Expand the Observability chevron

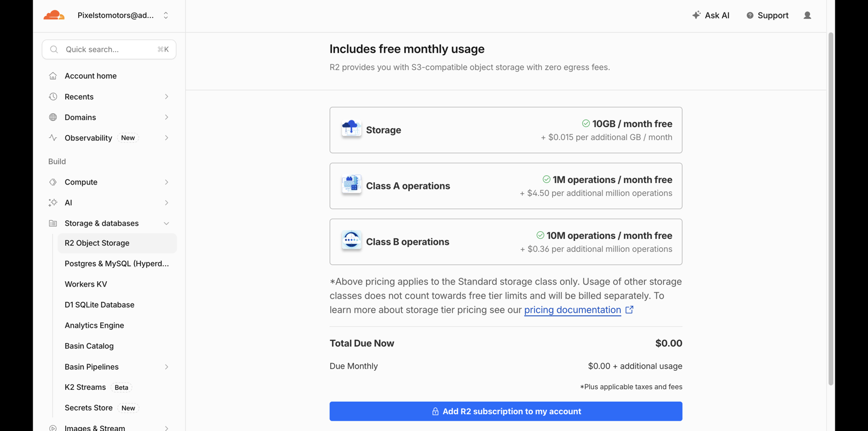[167, 138]
